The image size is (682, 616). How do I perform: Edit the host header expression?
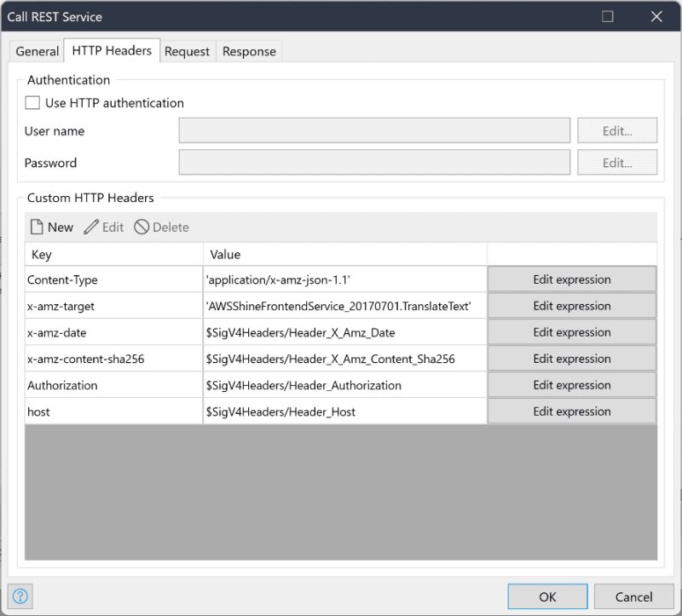point(571,412)
